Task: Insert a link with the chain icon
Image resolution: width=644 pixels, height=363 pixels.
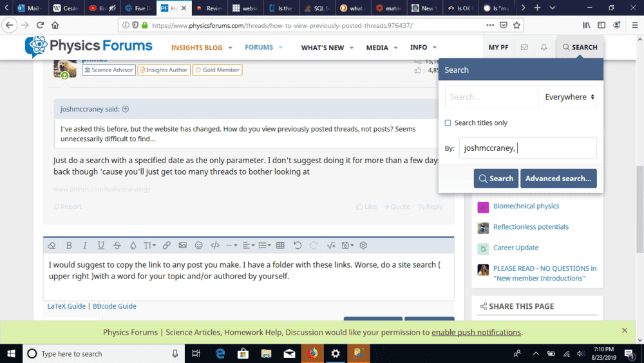Action: 166,246
